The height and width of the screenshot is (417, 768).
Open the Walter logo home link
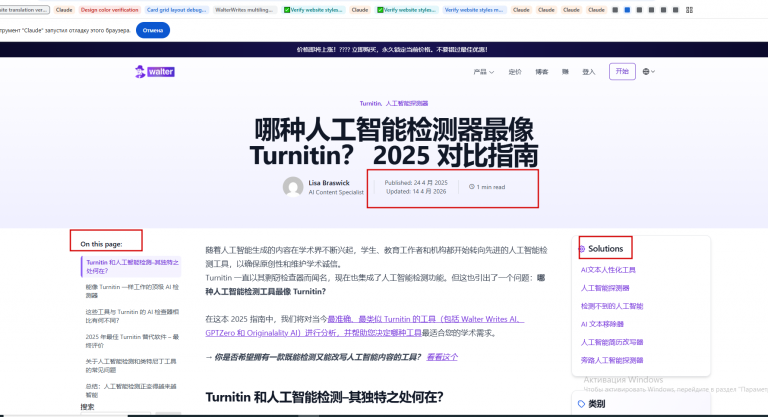tap(155, 72)
